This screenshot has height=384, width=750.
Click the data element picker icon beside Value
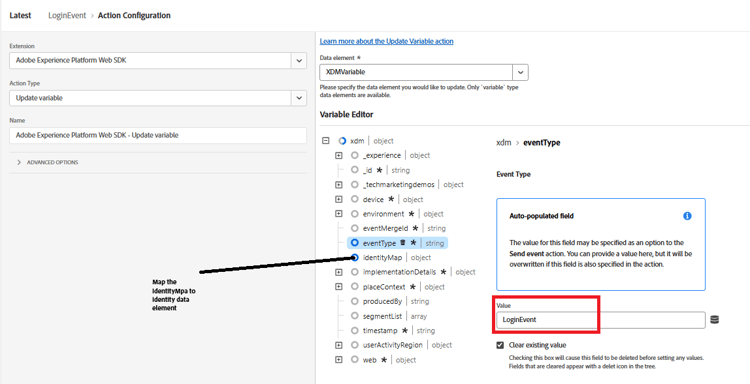point(715,319)
